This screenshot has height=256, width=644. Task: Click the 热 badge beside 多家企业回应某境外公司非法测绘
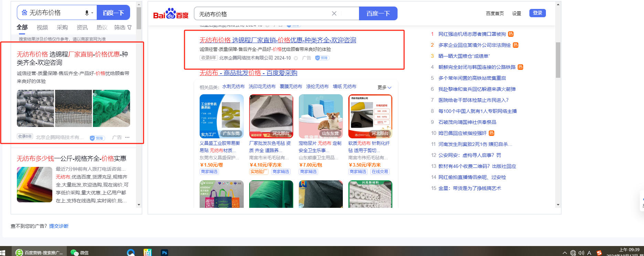click(x=516, y=45)
